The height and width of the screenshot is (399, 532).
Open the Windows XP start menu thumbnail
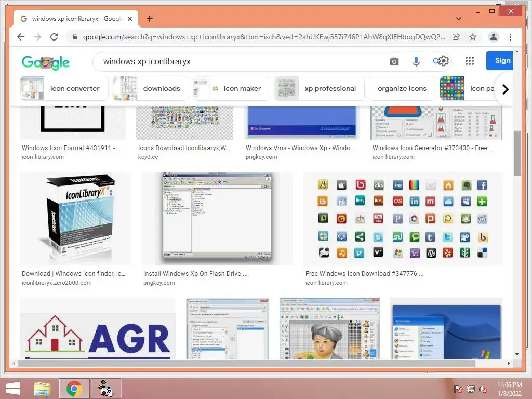point(446,328)
